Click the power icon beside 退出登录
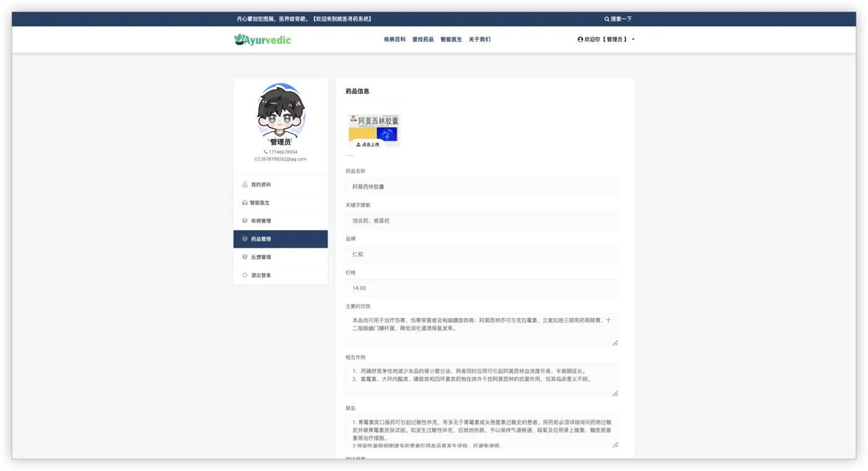Image resolution: width=868 pixels, height=471 pixels. click(x=245, y=275)
